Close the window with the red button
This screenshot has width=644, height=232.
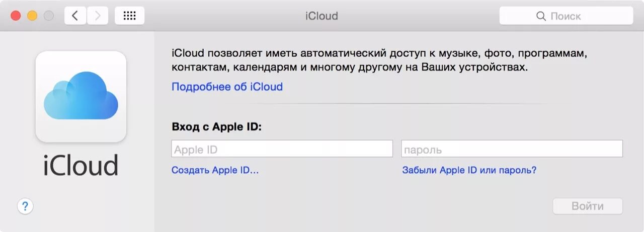pos(16,16)
